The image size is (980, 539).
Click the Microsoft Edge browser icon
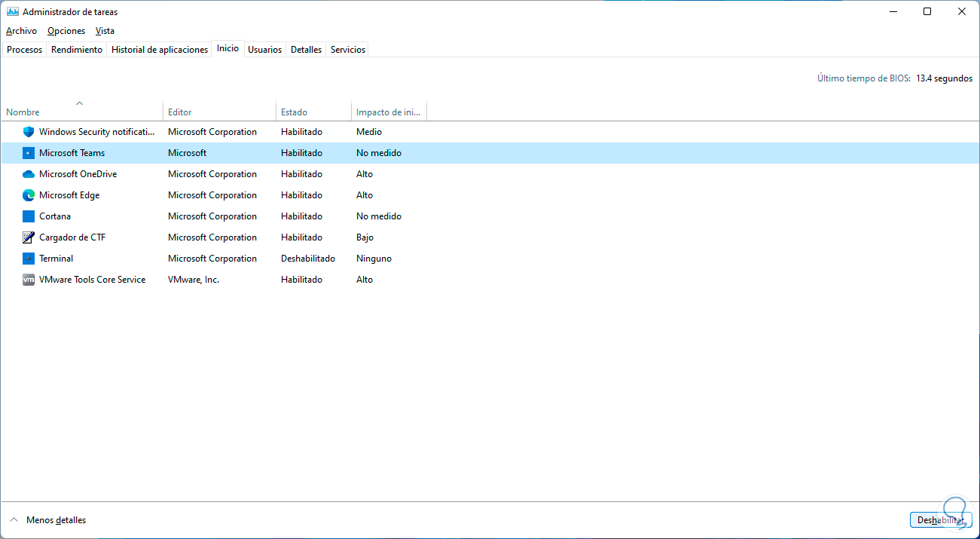coord(29,195)
